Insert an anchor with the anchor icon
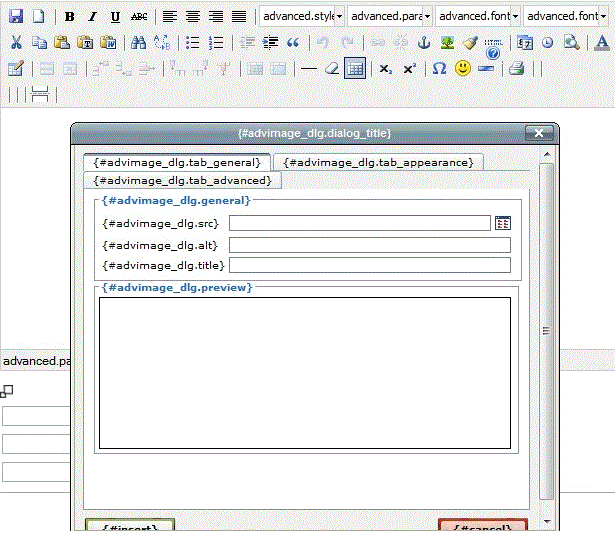Screen dimensions: 615x545 (x=423, y=43)
